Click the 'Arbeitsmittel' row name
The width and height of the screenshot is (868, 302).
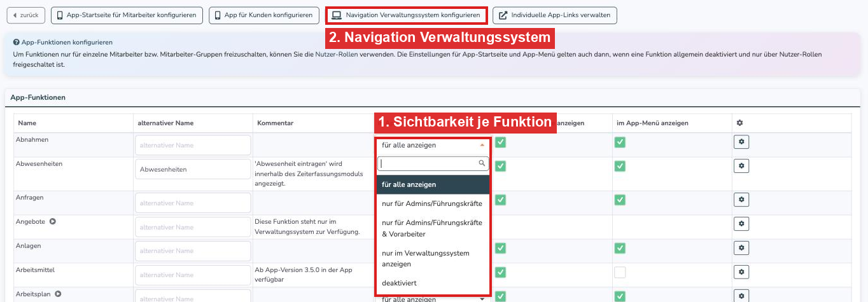(35, 270)
